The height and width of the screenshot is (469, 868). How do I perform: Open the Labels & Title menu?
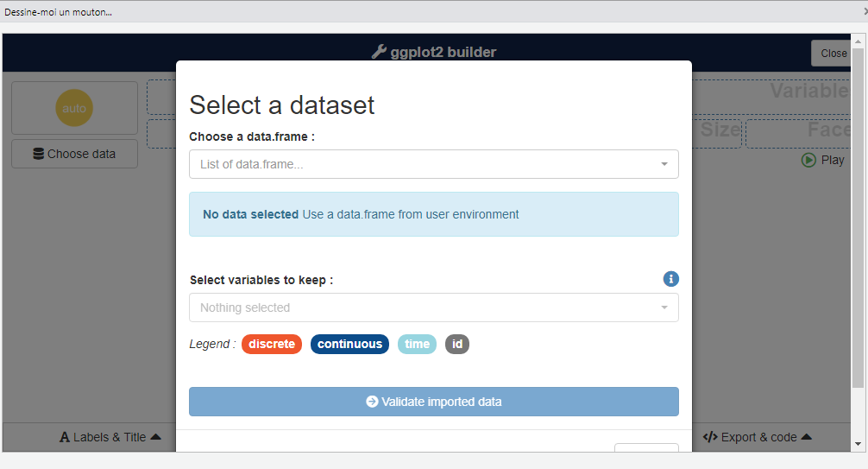[110, 437]
